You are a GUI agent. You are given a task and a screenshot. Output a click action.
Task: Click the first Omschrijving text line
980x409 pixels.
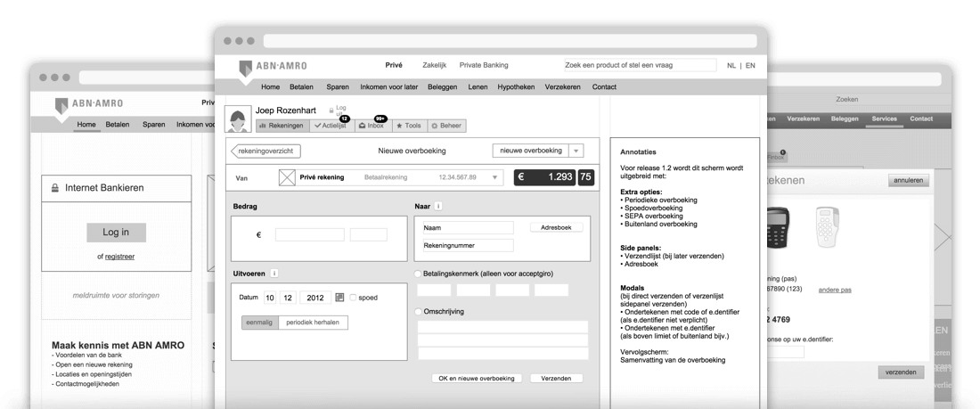[503, 327]
